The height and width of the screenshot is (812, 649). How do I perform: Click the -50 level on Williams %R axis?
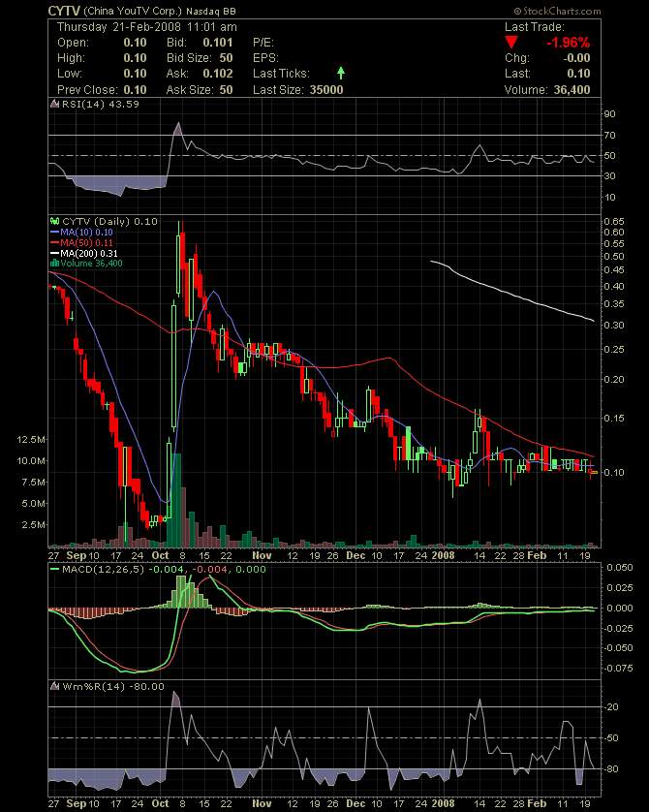(x=611, y=738)
